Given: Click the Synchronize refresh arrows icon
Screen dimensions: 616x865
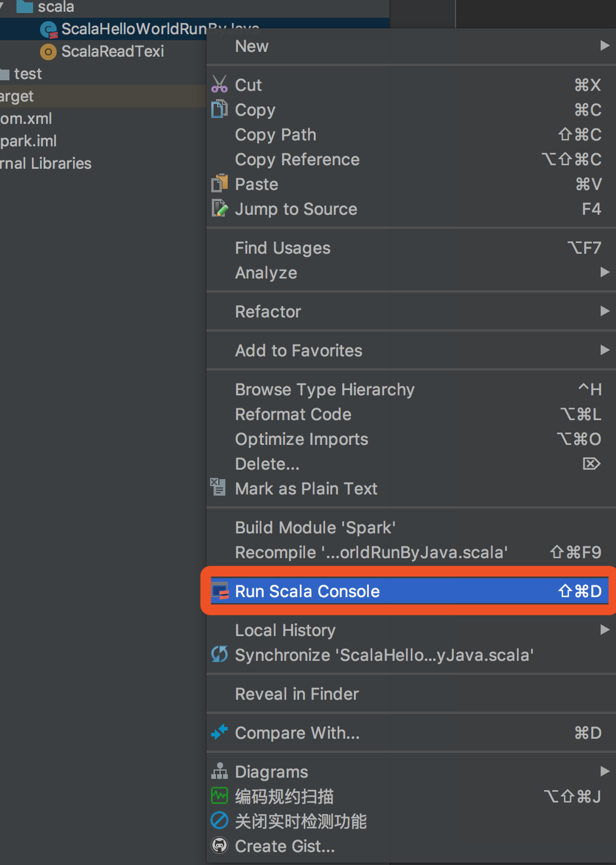Looking at the screenshot, I should tap(219, 654).
